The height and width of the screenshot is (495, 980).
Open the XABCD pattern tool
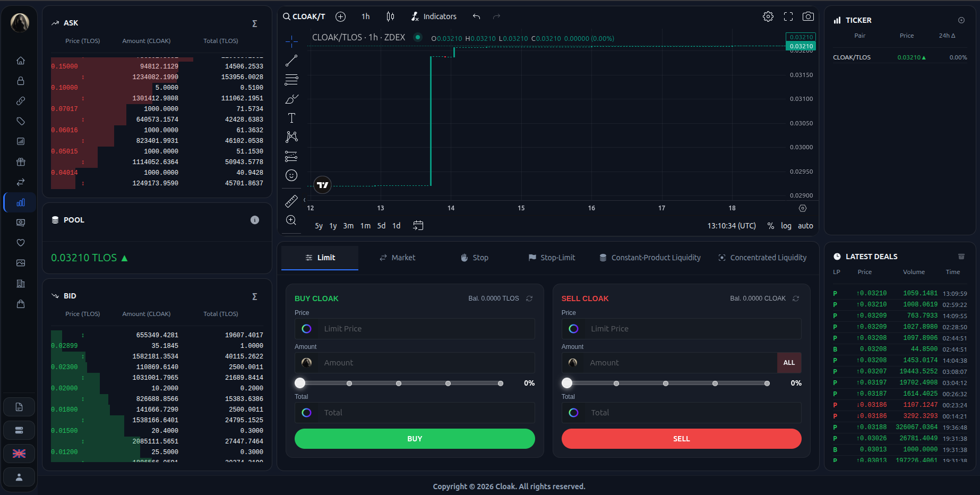[291, 136]
